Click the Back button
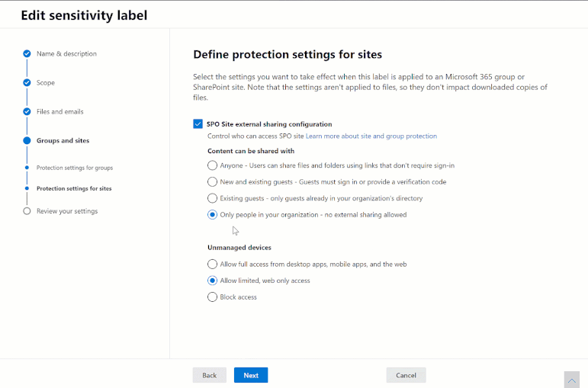Viewport: 588px width, 388px height. click(x=209, y=375)
